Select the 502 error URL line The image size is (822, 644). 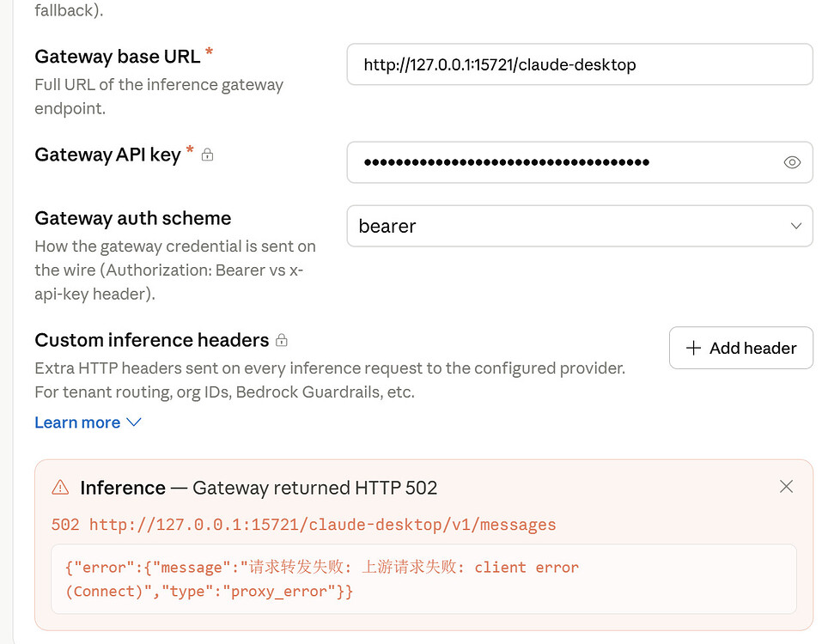point(303,525)
